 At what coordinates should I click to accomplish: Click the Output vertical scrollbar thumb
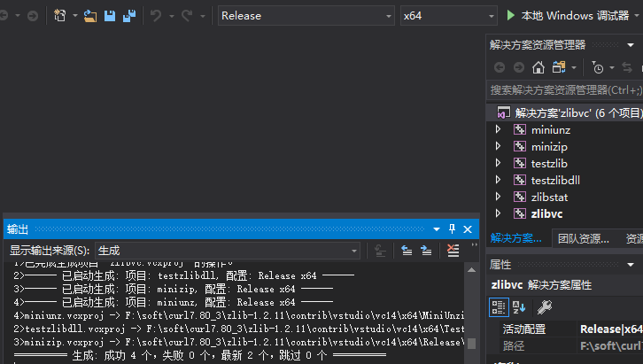click(x=471, y=344)
